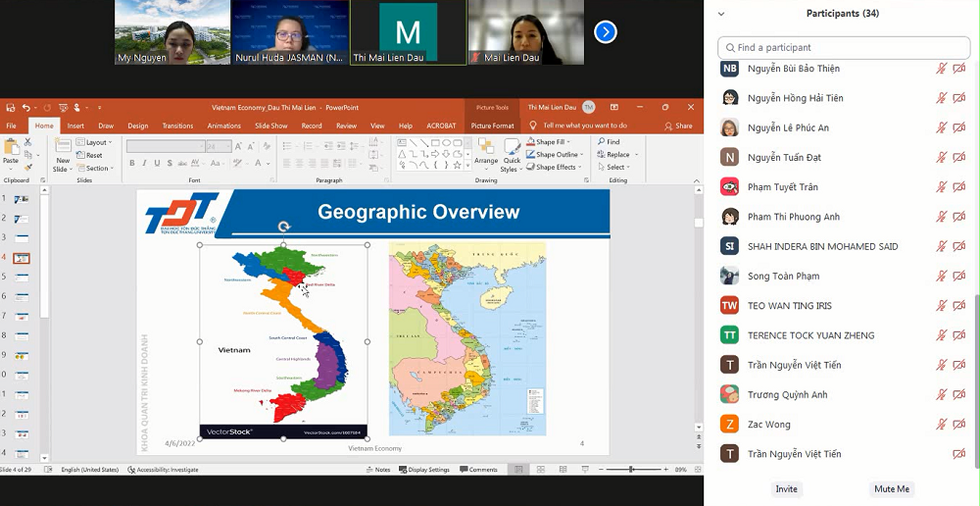This screenshot has width=980, height=506.
Task: Switch to Reading View icon
Action: coord(563,469)
